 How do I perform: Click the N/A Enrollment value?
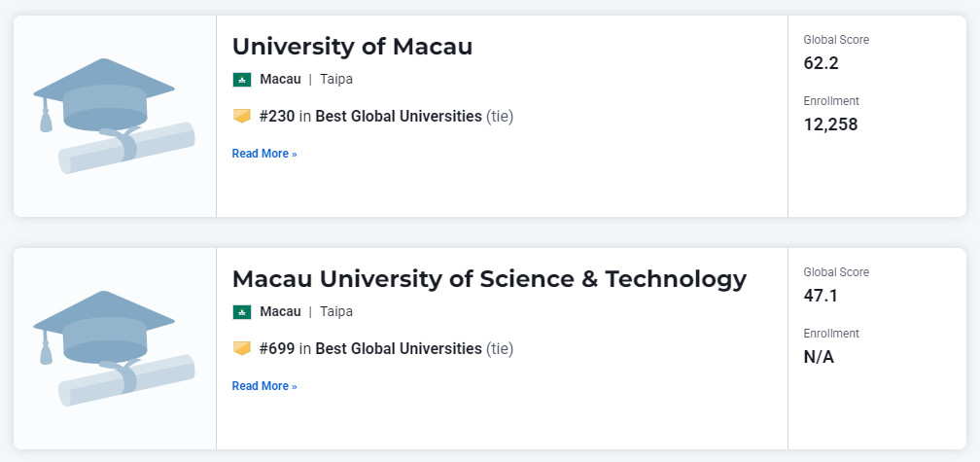pyautogui.click(x=819, y=357)
